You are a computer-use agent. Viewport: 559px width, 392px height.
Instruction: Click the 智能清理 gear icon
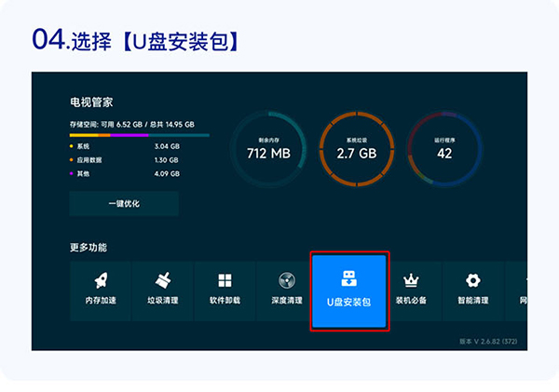click(473, 280)
